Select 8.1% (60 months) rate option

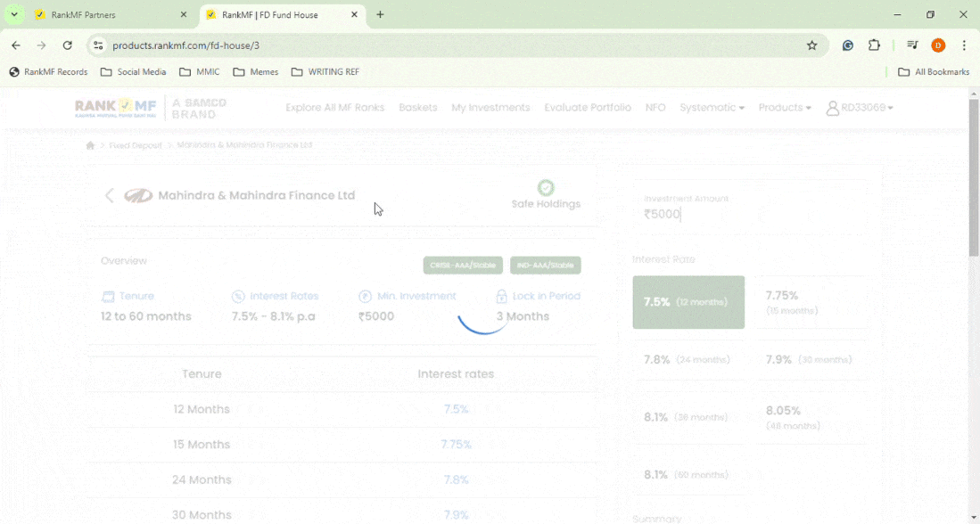tap(688, 475)
